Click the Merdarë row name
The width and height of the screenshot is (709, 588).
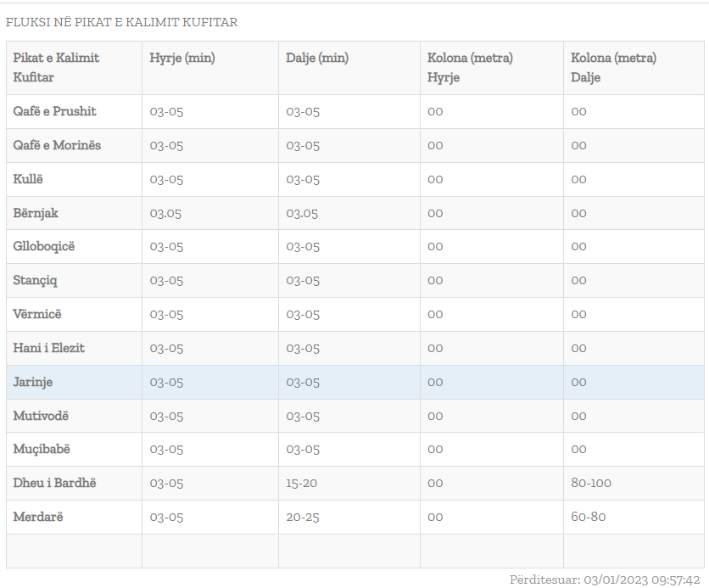click(38, 517)
